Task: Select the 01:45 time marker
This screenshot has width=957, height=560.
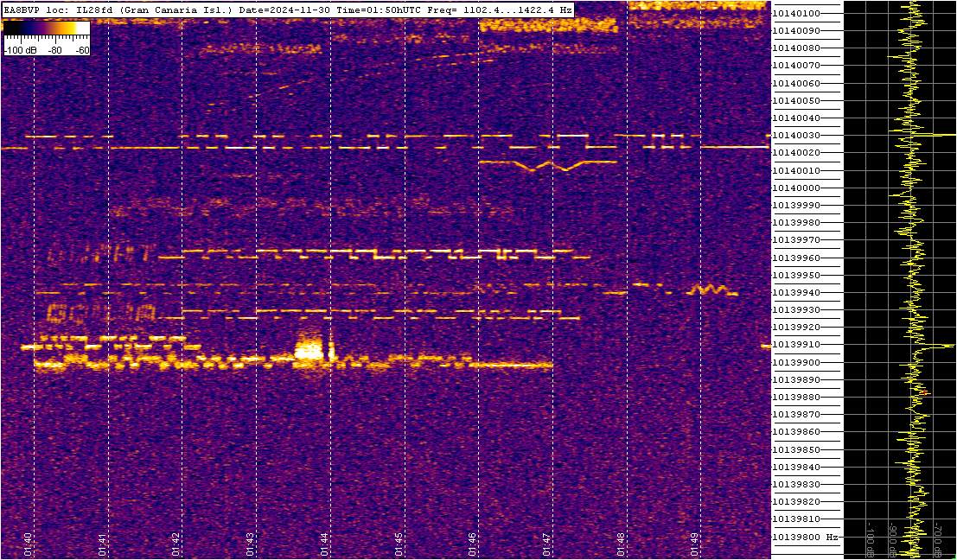Action: (x=398, y=544)
